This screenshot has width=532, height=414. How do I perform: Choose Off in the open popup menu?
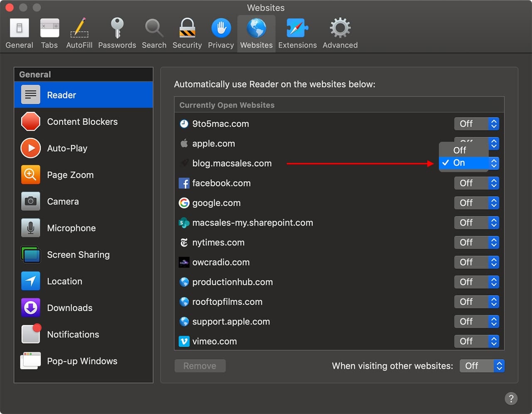click(460, 150)
